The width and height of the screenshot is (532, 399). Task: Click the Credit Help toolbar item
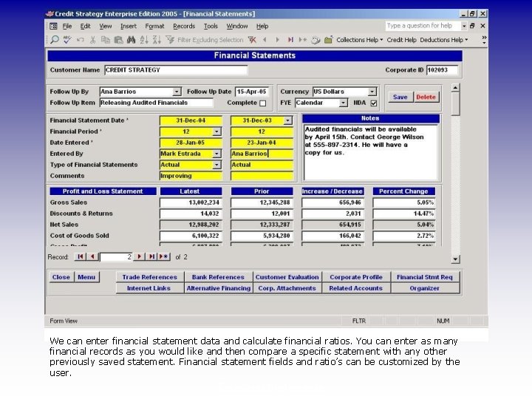tap(401, 40)
